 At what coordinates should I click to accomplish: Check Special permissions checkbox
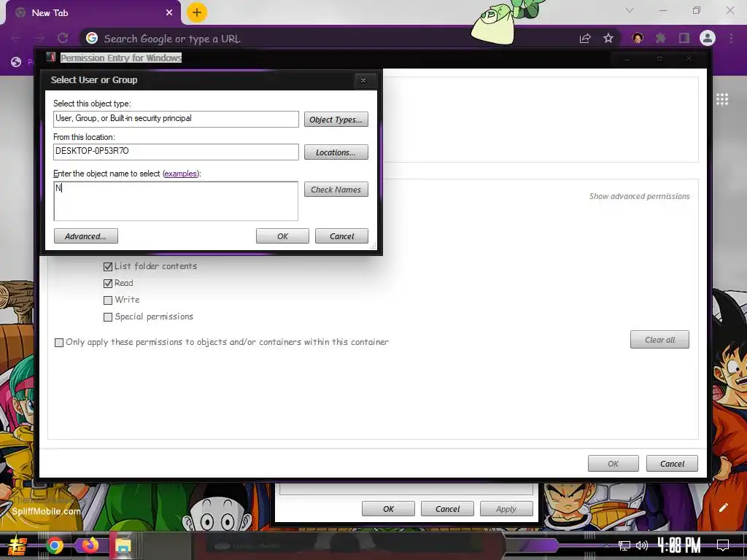(x=108, y=317)
